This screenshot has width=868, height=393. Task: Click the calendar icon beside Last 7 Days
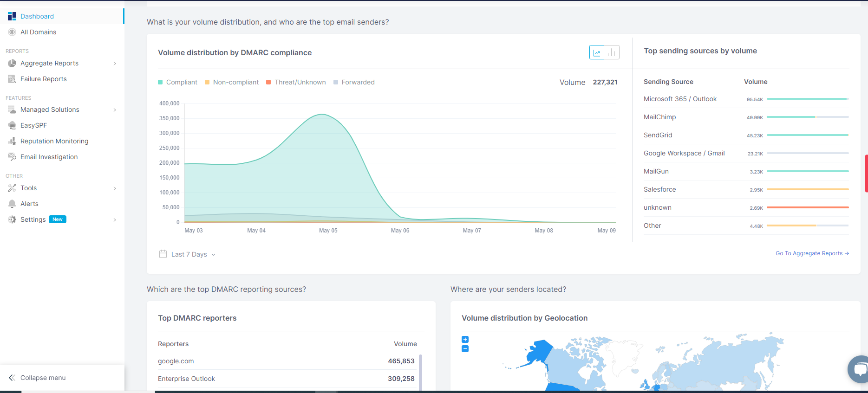[x=163, y=254]
